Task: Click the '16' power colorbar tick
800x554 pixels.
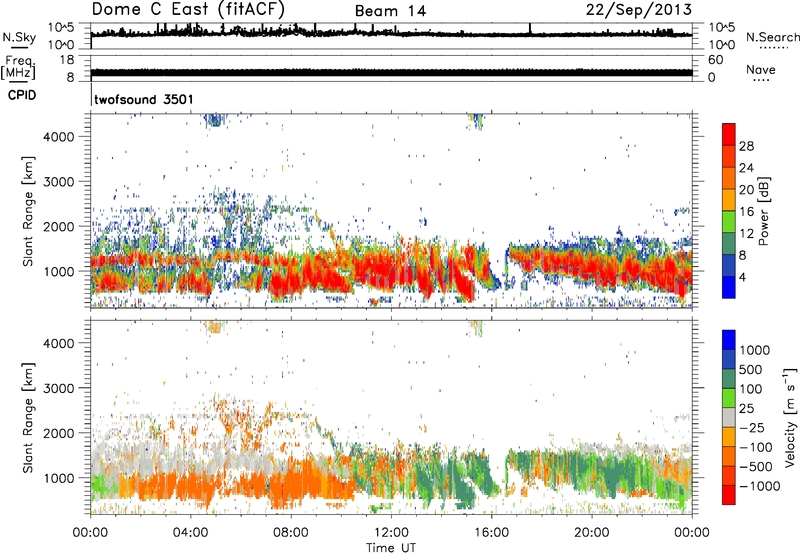Action: click(746, 212)
